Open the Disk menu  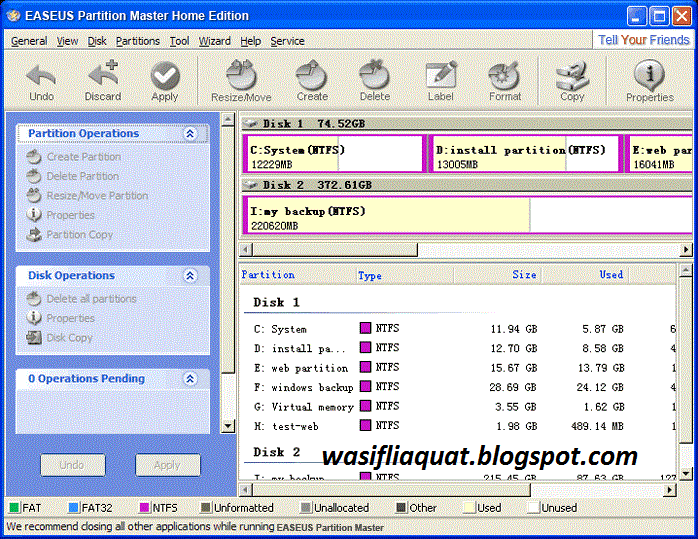(97, 41)
